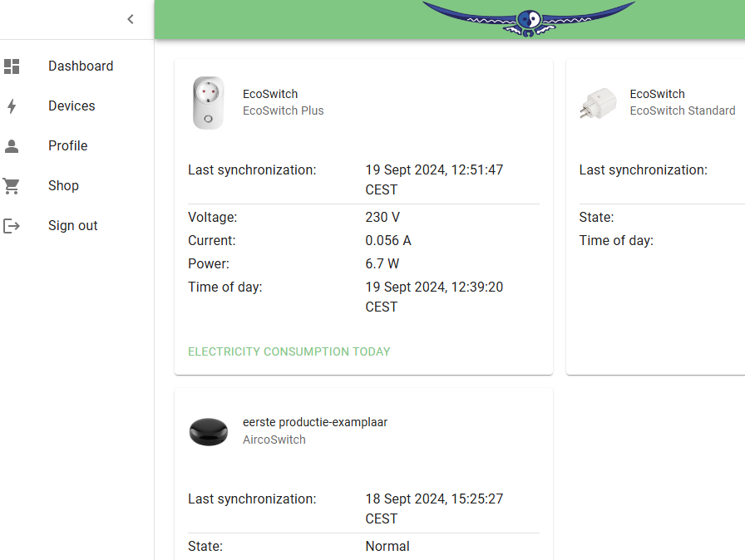Screen dimensions: 745x560
Task: Click the EcoSwitch Standard plug image
Action: [597, 103]
